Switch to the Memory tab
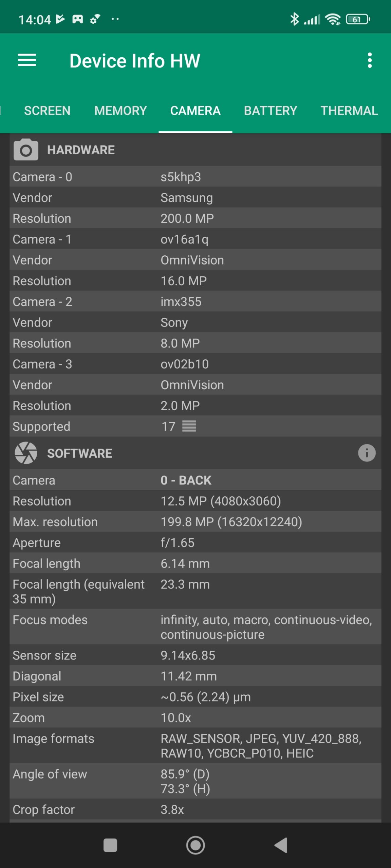 pos(120,111)
